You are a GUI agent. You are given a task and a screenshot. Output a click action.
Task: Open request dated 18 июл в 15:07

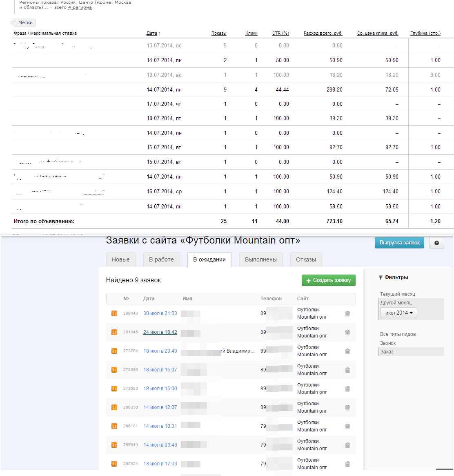point(160,370)
